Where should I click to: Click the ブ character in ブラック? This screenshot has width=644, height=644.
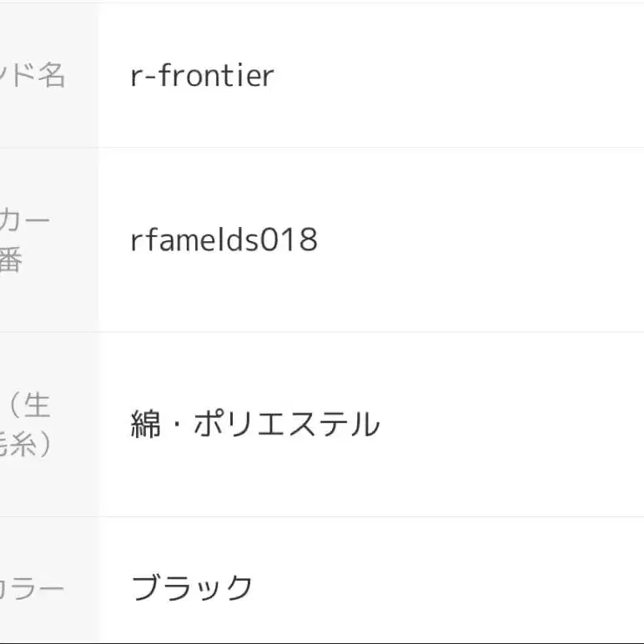coord(146,588)
